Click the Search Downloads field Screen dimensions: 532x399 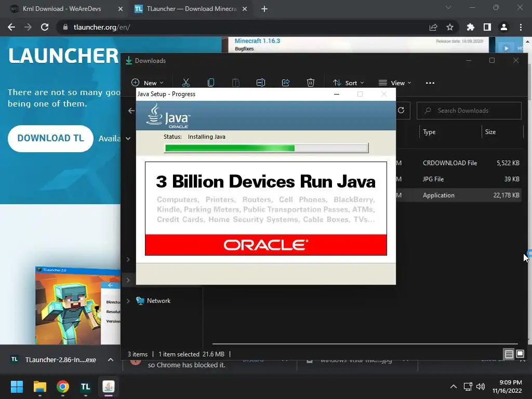pos(469,111)
